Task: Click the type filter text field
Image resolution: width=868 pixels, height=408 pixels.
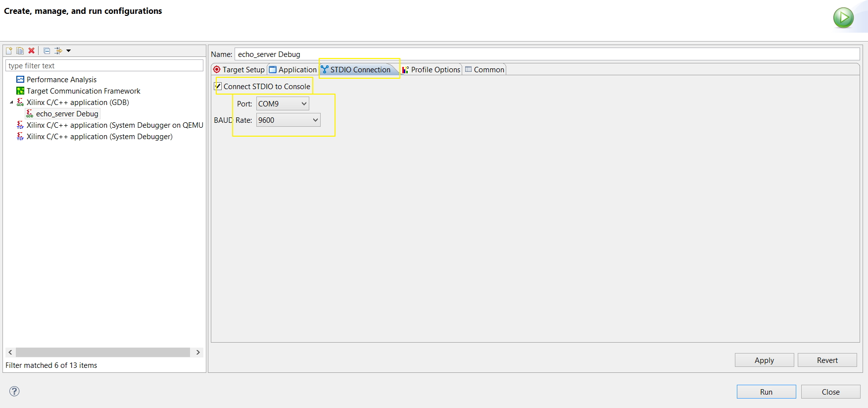Action: pos(104,65)
